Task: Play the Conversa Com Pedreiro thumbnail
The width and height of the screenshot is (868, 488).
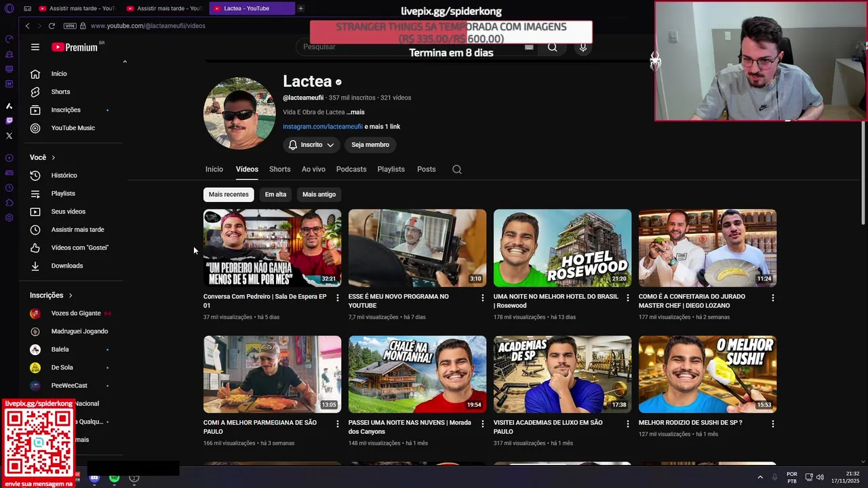Action: (272, 248)
